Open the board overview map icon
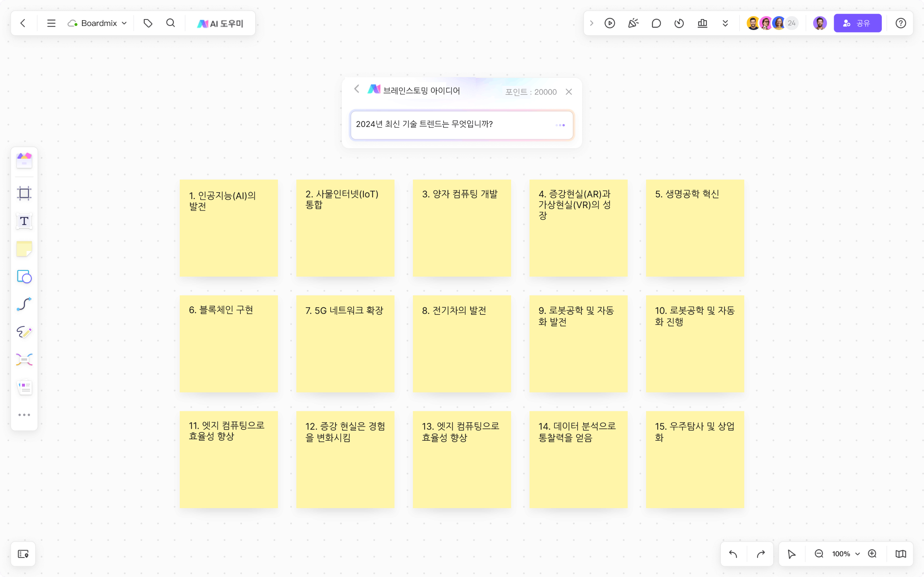This screenshot has width=924, height=577. pos(900,554)
